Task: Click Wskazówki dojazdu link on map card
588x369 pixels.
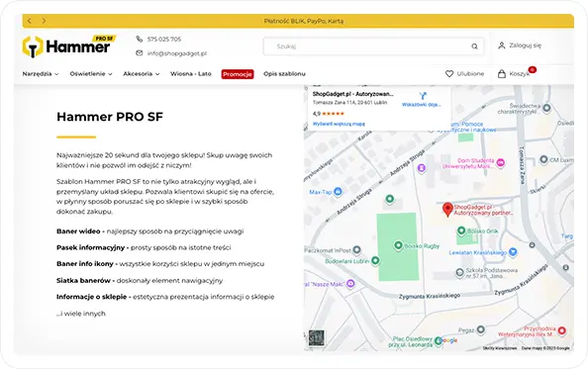Action: pos(422,105)
